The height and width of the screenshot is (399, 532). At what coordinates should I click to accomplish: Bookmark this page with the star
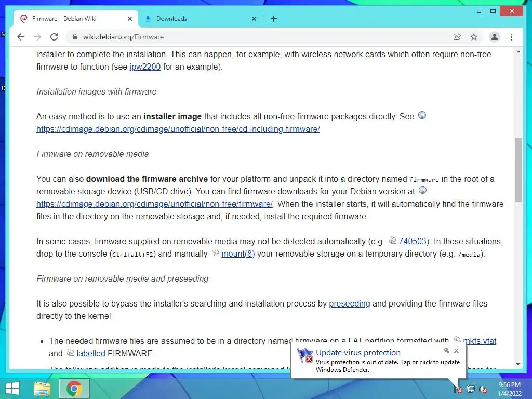474,37
